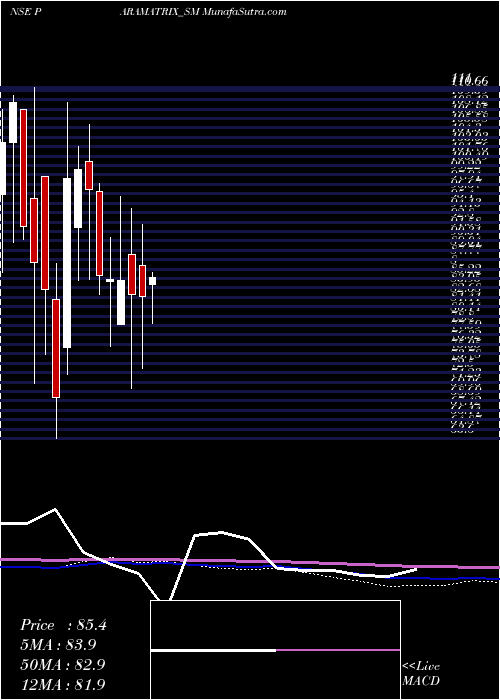This screenshot has width=500, height=700.
Task: Click the '<<Live MACD' label
Action: (421, 673)
